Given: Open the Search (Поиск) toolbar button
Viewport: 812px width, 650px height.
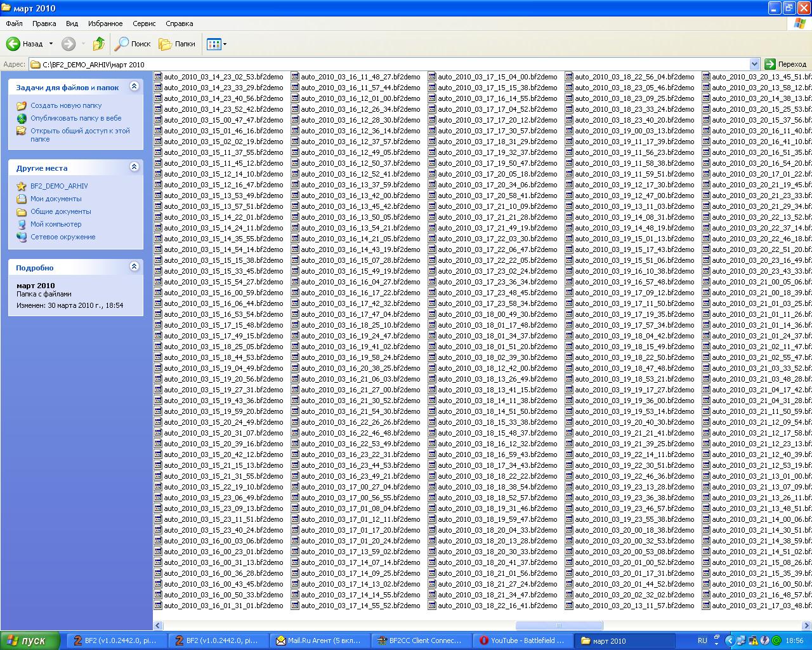Looking at the screenshot, I should click(133, 44).
